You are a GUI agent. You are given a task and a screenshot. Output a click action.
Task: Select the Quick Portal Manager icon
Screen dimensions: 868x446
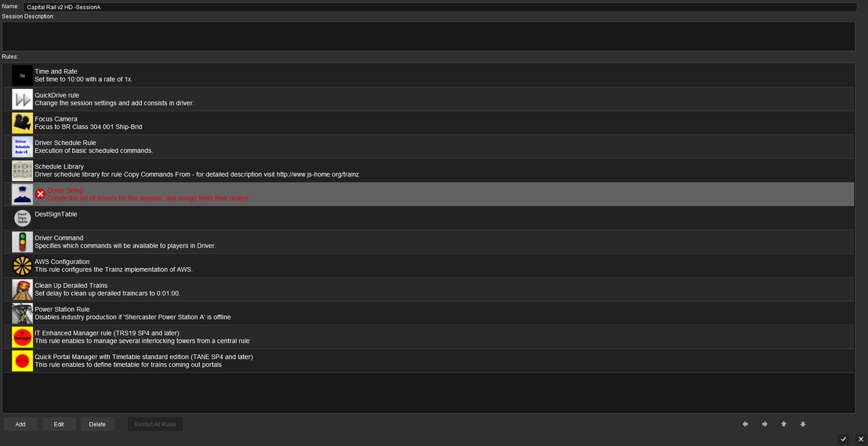coord(22,360)
